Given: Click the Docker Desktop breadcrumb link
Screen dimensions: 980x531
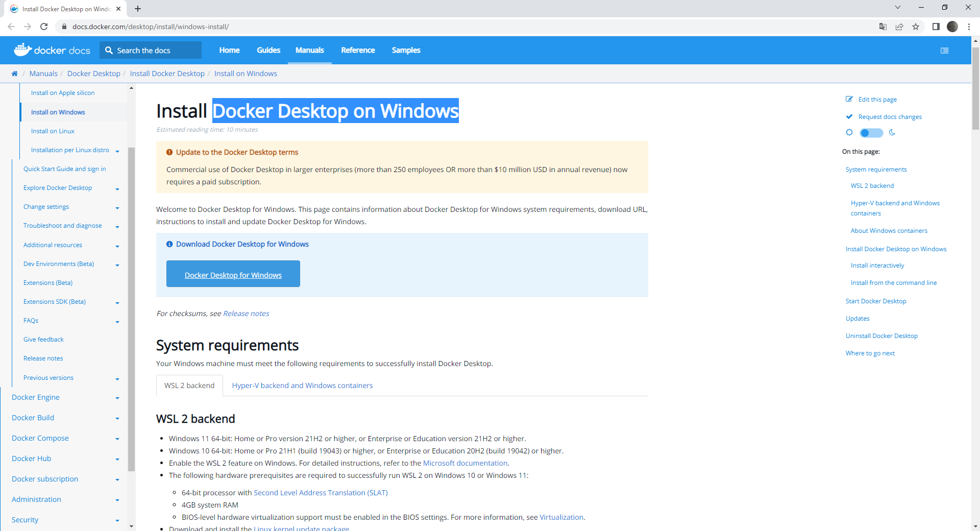Looking at the screenshot, I should (94, 74).
